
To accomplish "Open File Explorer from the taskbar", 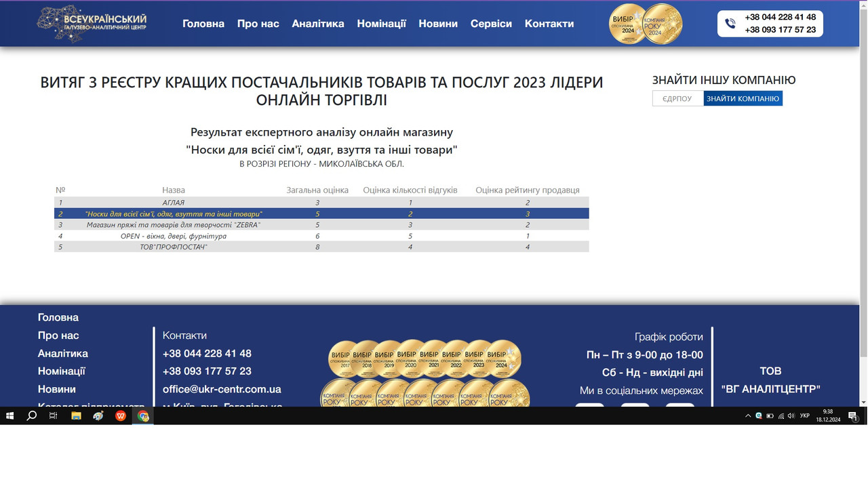I will click(x=76, y=415).
